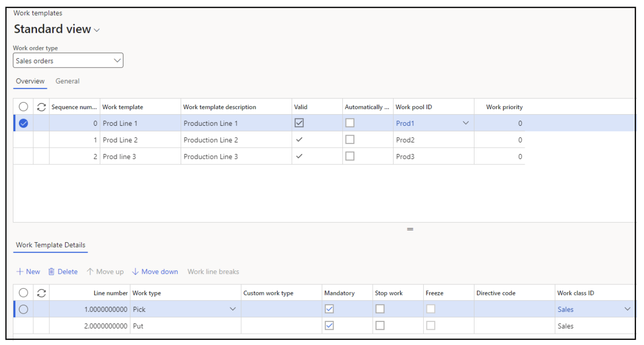This screenshot has width=644, height=345.
Task: Uncheck Mandatory for the Put line
Action: tap(329, 326)
